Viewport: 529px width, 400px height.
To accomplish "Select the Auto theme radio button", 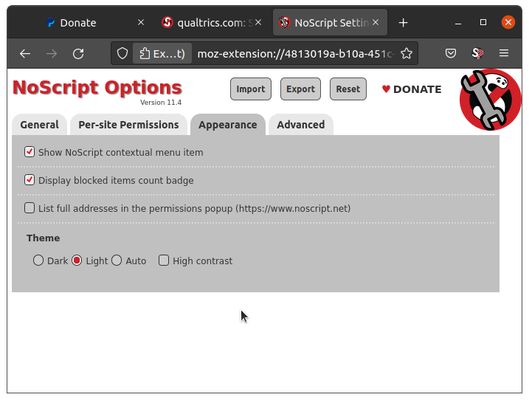I will (x=117, y=260).
